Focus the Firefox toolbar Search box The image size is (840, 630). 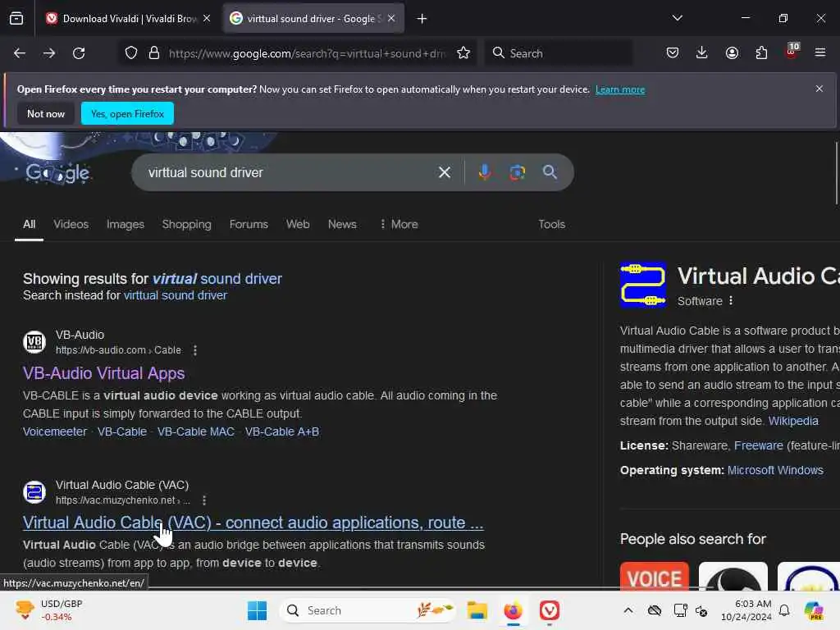tap(559, 53)
